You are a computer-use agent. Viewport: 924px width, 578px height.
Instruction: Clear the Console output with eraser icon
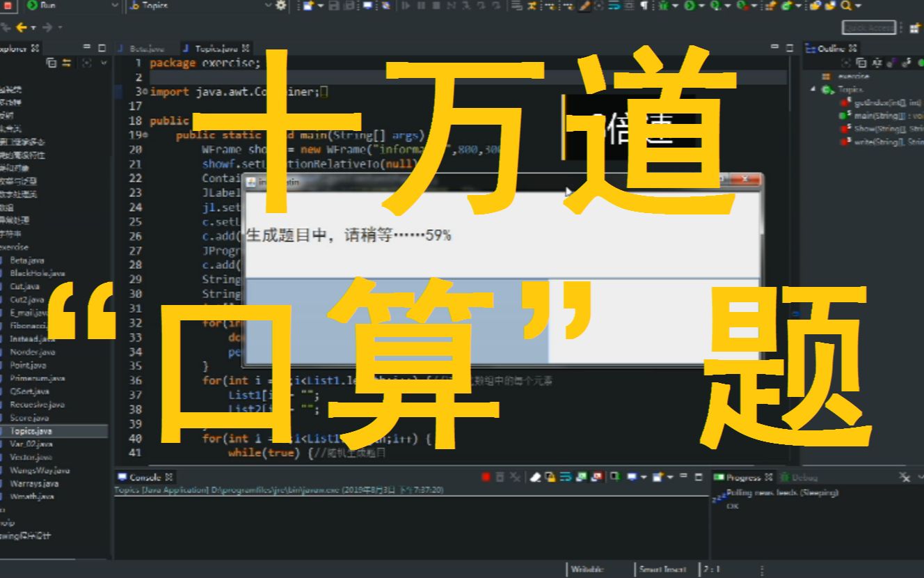tap(536, 478)
